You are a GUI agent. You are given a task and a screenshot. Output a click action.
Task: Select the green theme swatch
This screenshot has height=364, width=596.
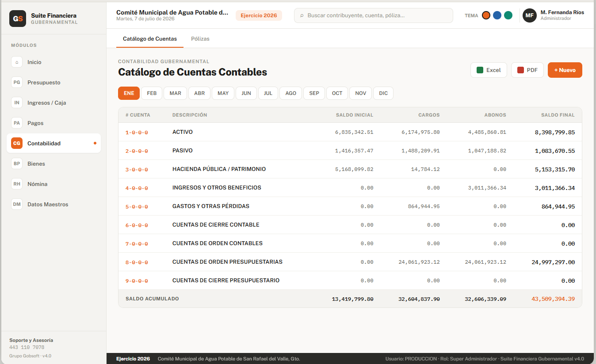508,15
